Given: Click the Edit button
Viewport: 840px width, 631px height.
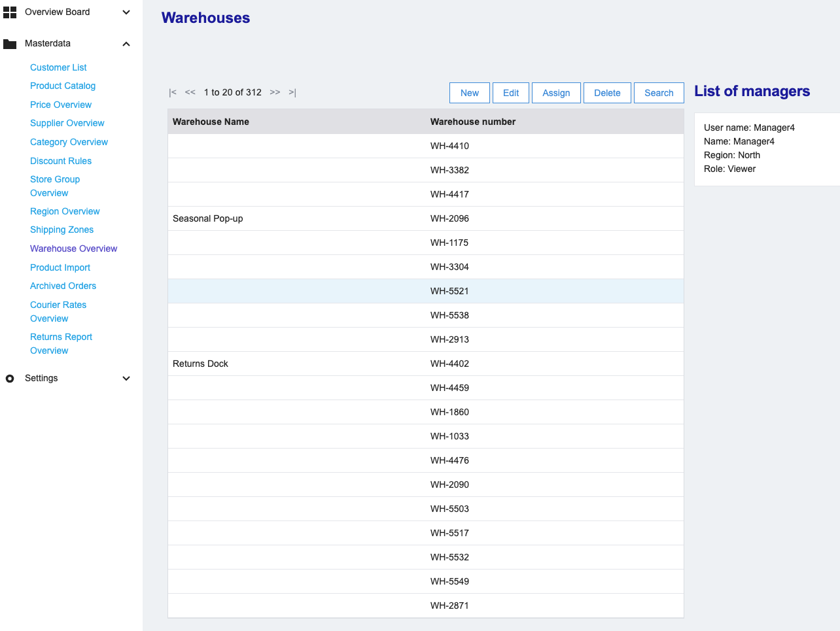Looking at the screenshot, I should coord(511,93).
